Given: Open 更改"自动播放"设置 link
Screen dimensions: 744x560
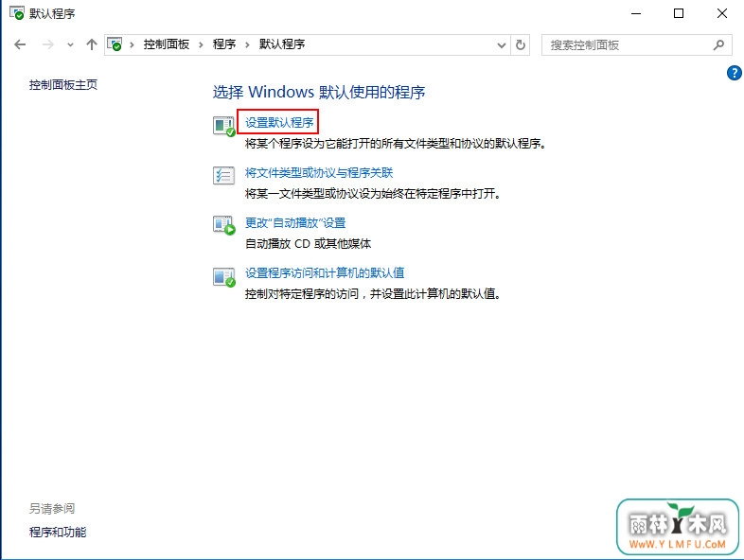Looking at the screenshot, I should 295,223.
